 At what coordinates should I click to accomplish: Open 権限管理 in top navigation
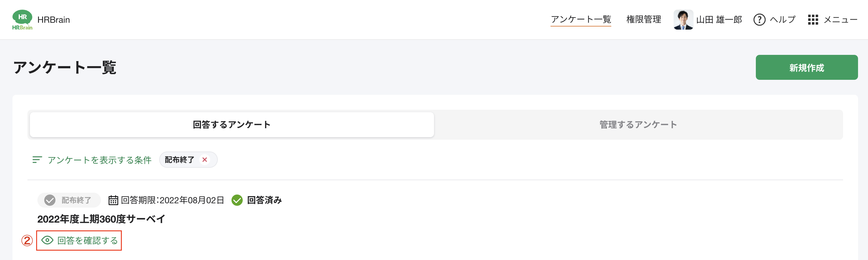643,19
